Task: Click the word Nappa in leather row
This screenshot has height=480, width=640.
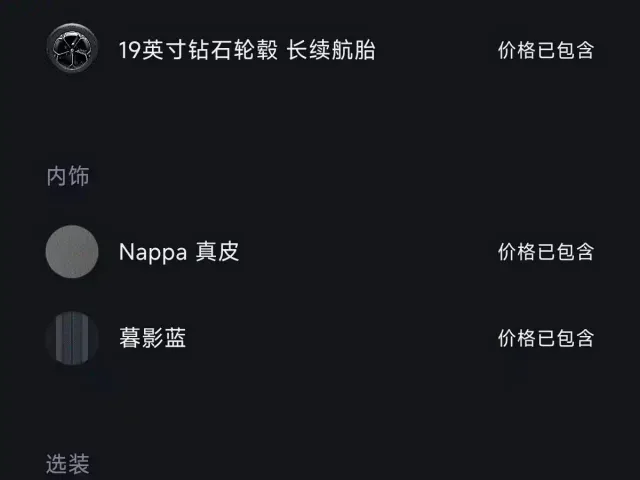Action: [153, 253]
